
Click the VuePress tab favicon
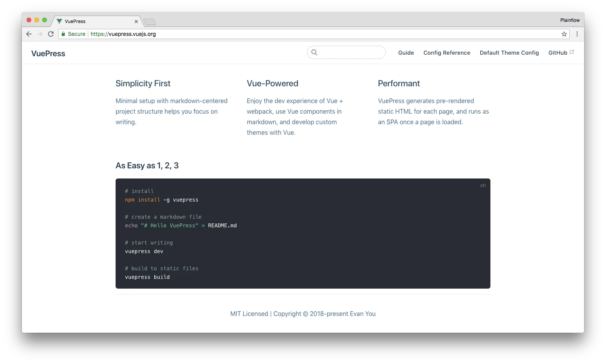[x=59, y=21]
